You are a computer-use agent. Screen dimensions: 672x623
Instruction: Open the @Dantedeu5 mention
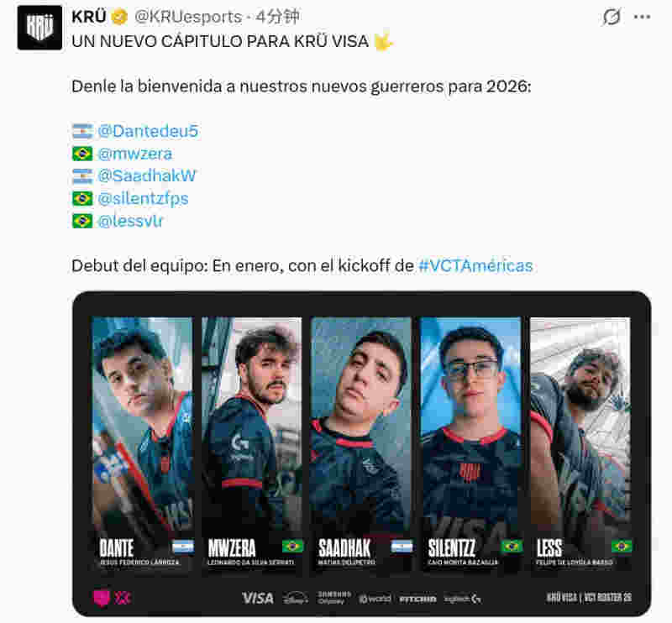click(x=148, y=131)
